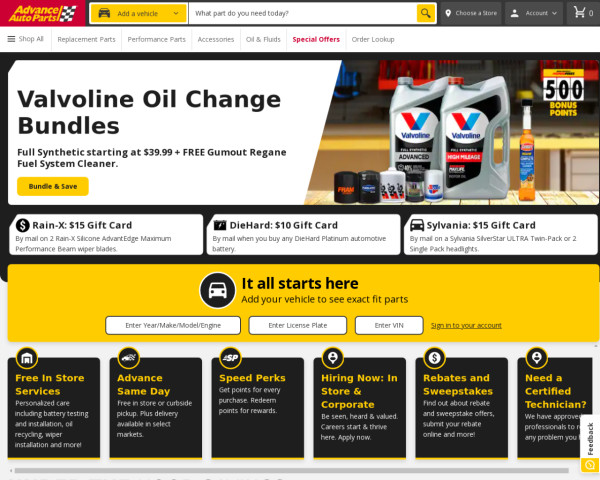Click the Speed Perks SP icon
This screenshot has height=480, width=600.
coord(230,358)
